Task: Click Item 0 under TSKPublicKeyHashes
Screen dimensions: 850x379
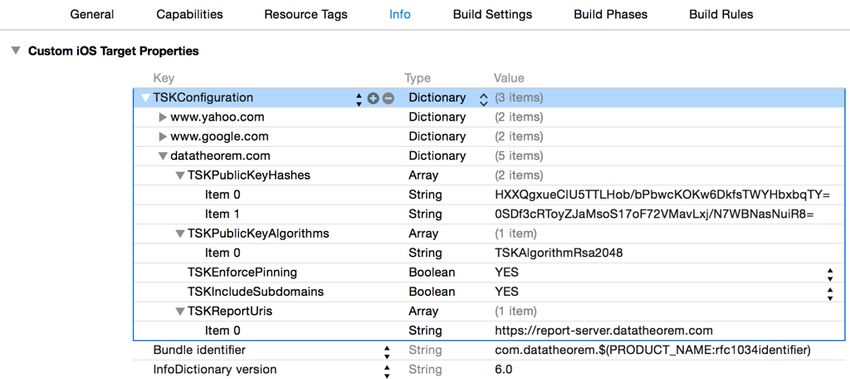Action: pos(222,195)
